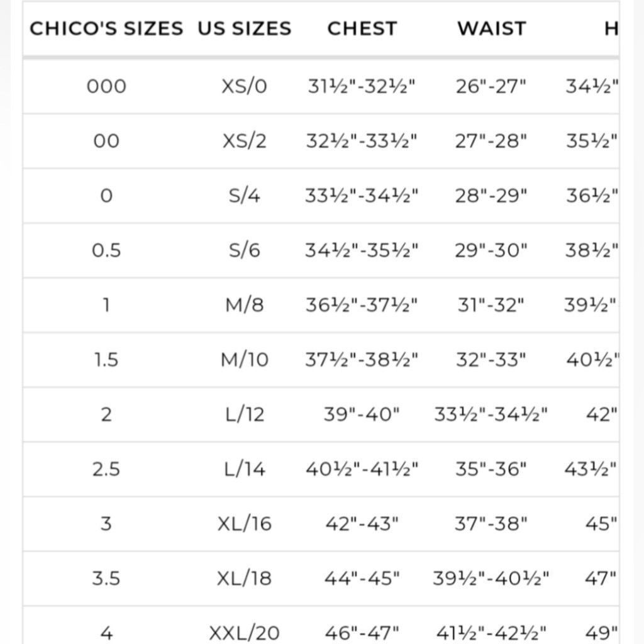Viewport: 644px width, 644px height.
Task: Click the XXL/20 US size cell
Action: click(x=245, y=633)
